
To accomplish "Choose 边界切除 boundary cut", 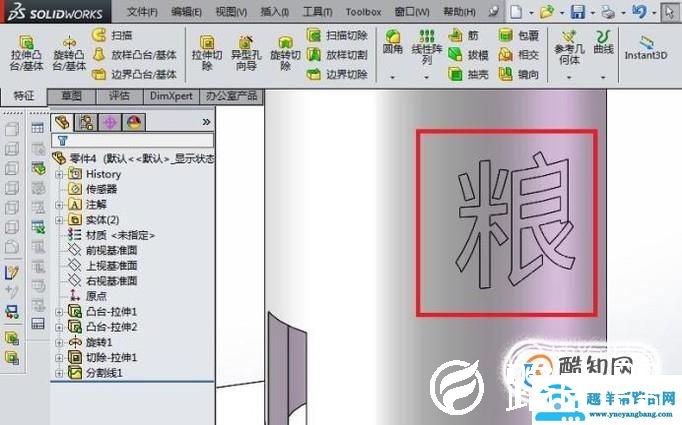I will coord(337,74).
